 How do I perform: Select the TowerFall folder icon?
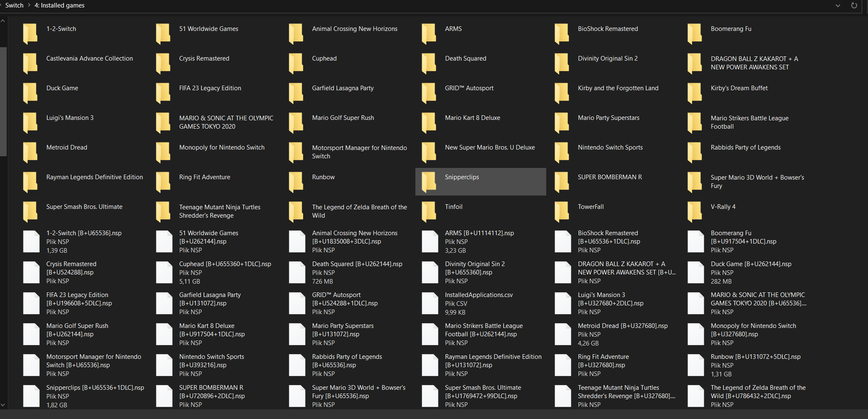tap(562, 212)
